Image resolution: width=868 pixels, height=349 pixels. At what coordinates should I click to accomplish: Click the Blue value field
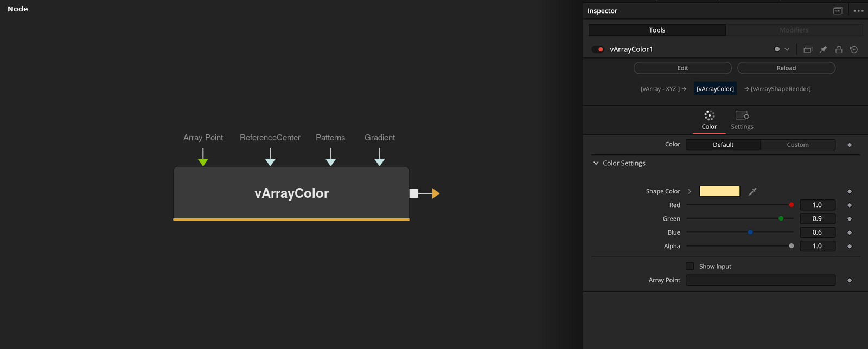(x=817, y=232)
